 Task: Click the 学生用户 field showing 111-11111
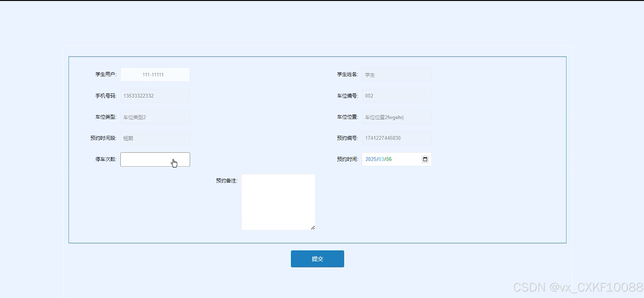pos(155,74)
